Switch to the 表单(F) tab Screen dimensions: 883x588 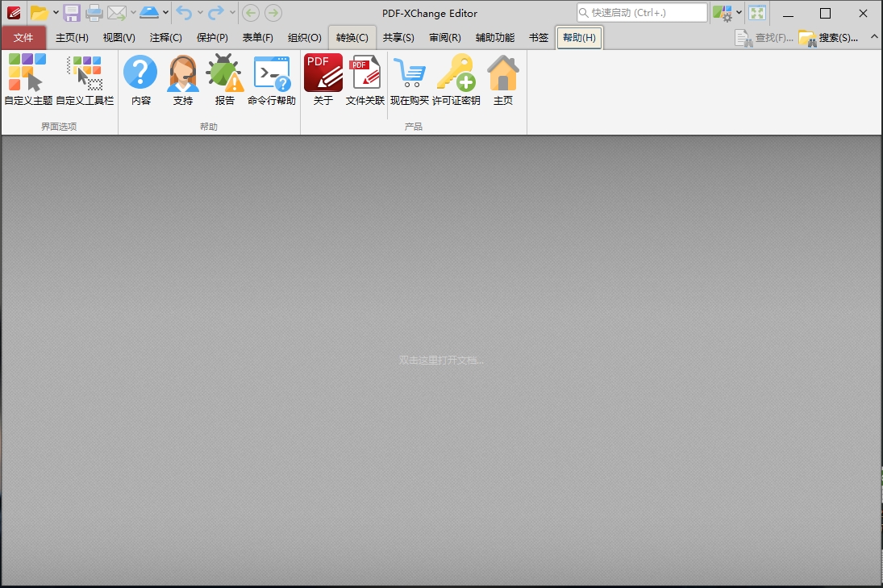(258, 38)
